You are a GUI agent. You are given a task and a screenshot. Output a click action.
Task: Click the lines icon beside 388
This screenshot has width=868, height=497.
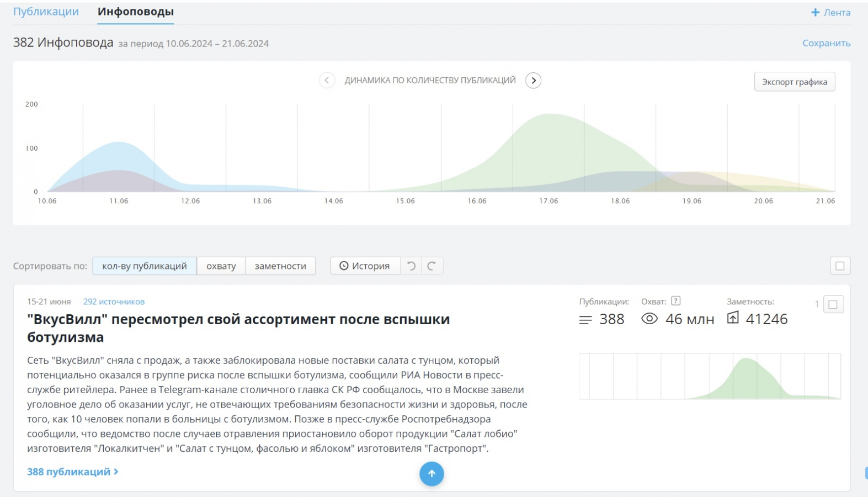[x=585, y=320]
